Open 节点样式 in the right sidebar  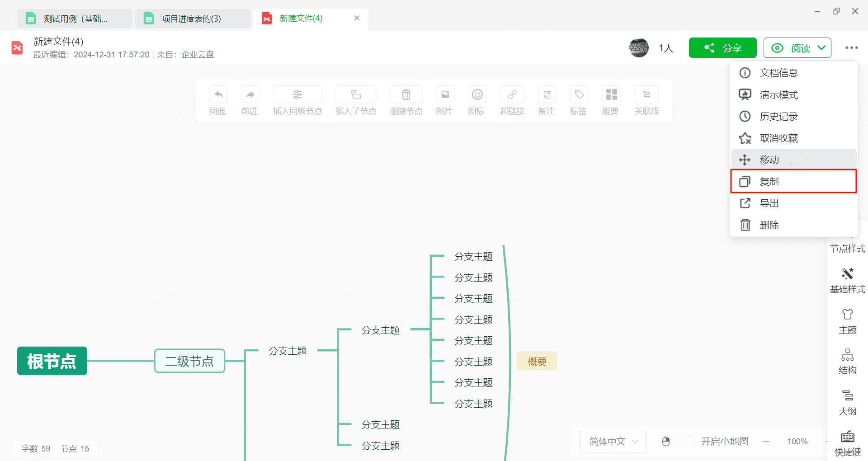coord(848,248)
